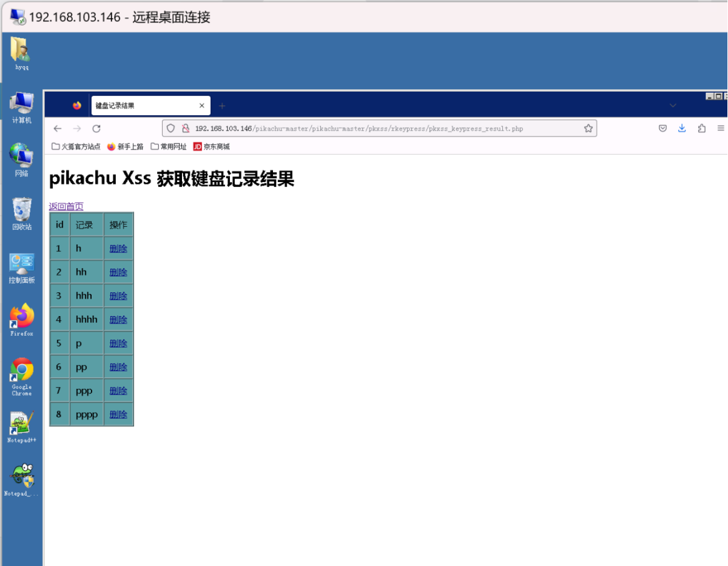Reload the current page
This screenshot has width=728, height=566.
click(96, 128)
